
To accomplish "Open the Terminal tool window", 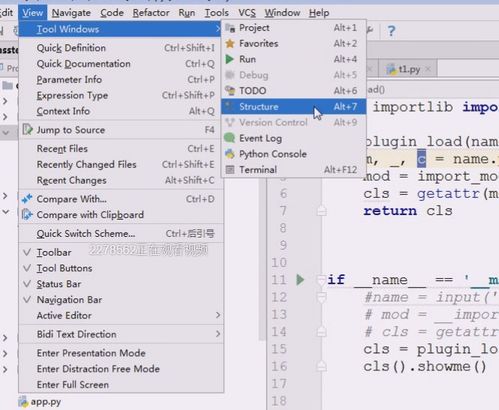I will click(x=293, y=170).
